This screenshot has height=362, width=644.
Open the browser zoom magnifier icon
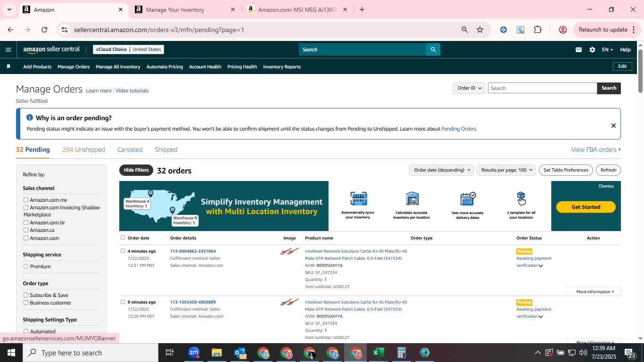465,30
